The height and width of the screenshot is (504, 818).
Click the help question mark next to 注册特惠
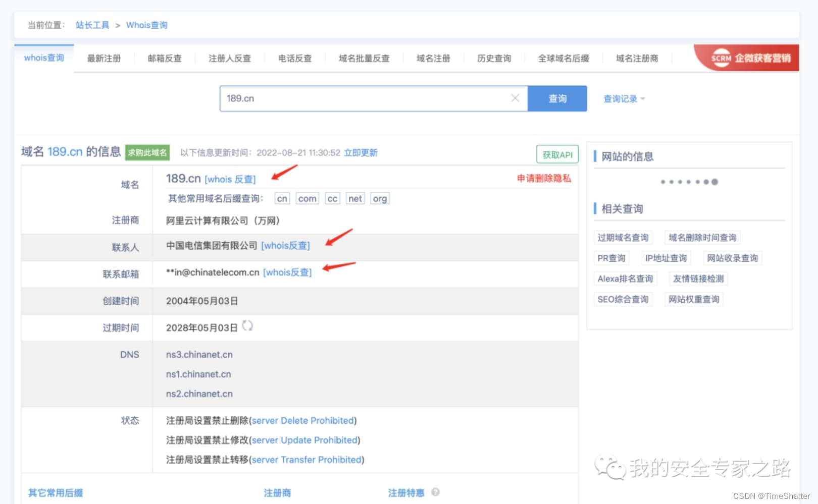coord(435,492)
